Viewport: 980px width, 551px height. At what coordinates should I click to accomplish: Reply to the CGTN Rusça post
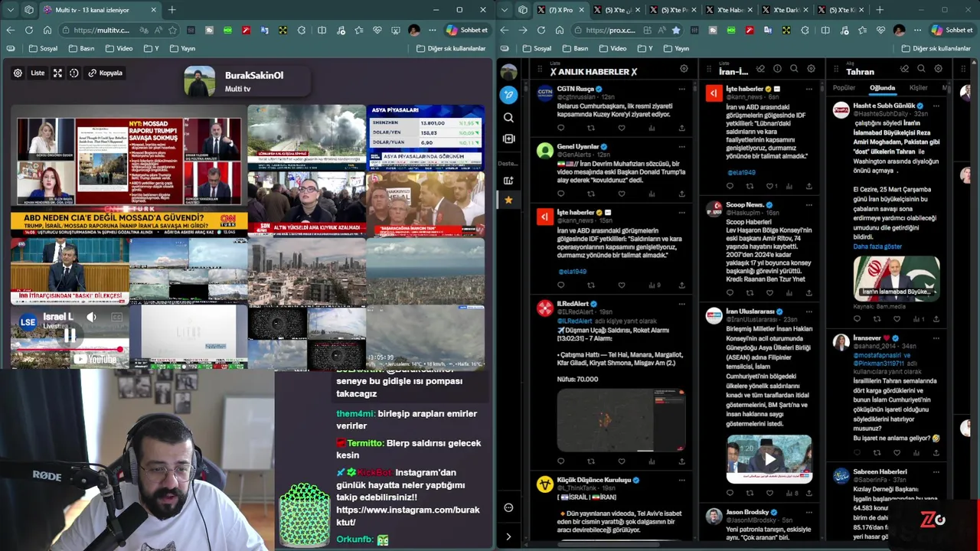[x=560, y=128]
